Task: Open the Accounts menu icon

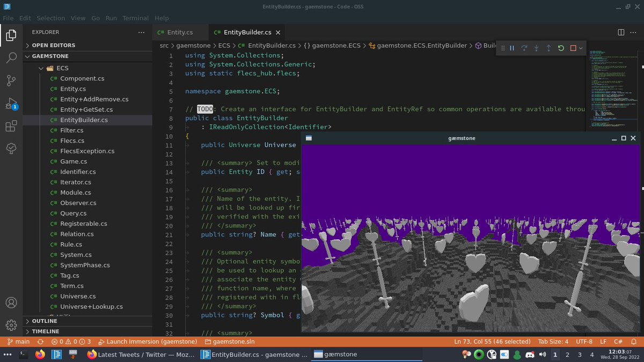Action: point(11,302)
